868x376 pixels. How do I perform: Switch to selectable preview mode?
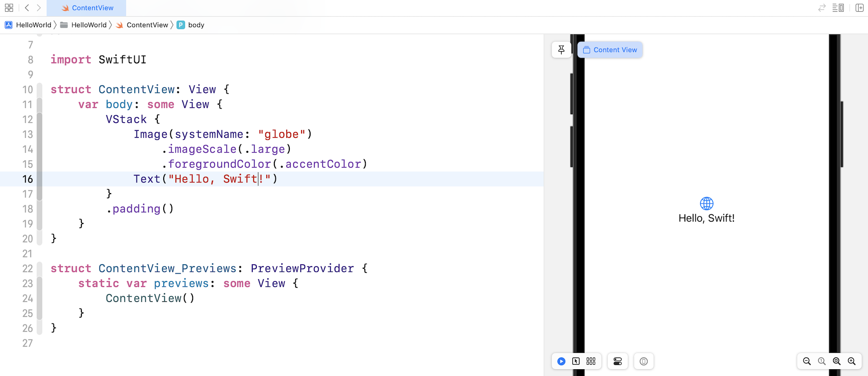(x=576, y=361)
